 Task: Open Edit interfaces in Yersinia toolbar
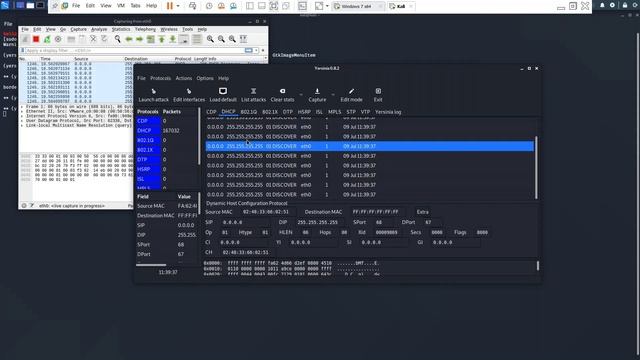click(189, 95)
